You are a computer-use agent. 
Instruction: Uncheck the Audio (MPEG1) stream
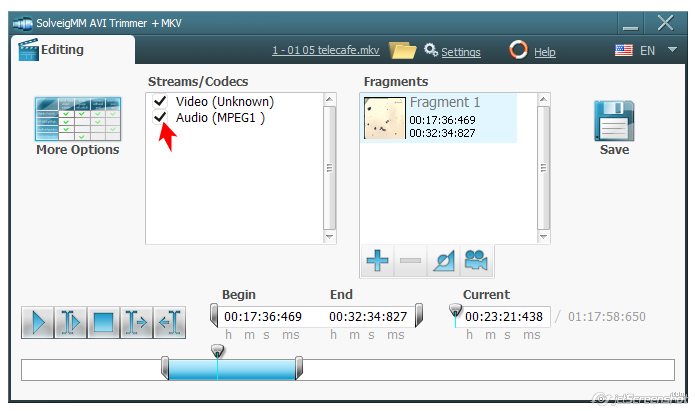pos(160,117)
